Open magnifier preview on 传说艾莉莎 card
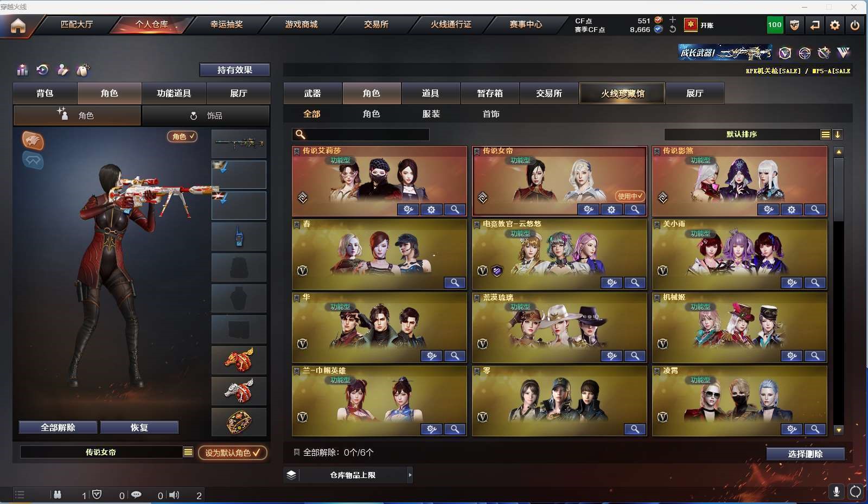The width and height of the screenshot is (868, 504). point(455,209)
